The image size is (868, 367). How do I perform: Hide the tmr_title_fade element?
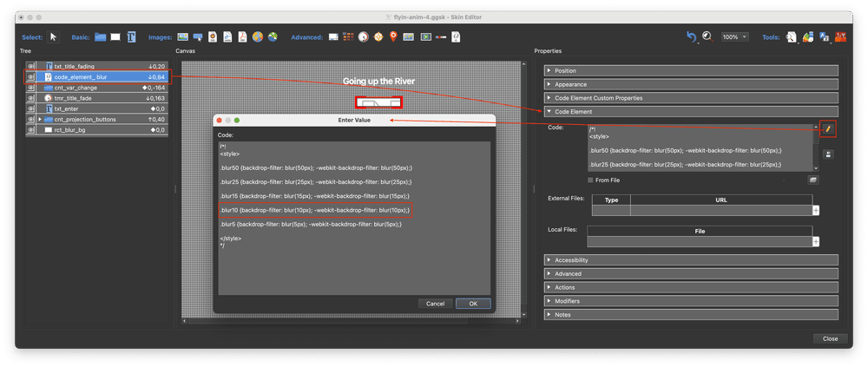(31, 98)
